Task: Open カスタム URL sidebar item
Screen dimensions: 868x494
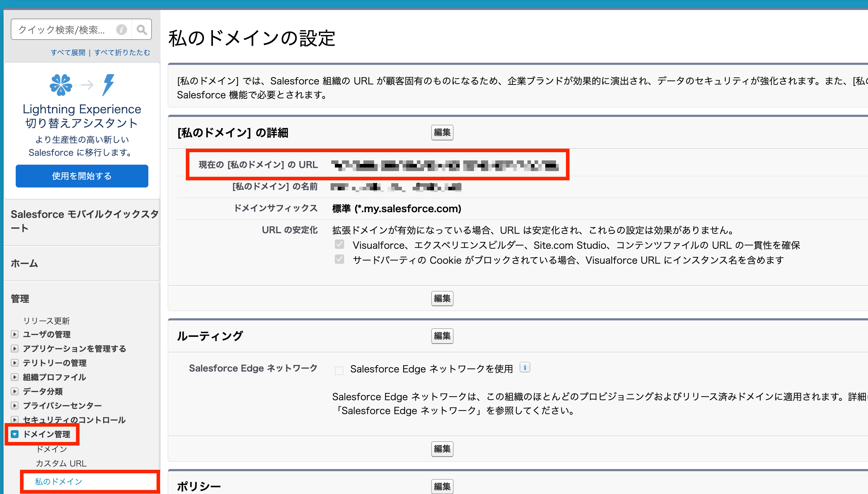Action: click(x=61, y=463)
